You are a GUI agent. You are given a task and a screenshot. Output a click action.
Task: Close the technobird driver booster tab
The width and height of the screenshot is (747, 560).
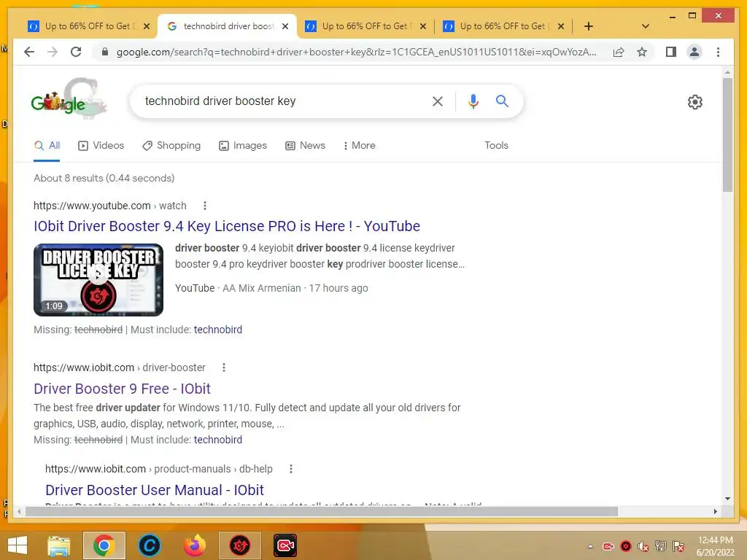click(285, 26)
